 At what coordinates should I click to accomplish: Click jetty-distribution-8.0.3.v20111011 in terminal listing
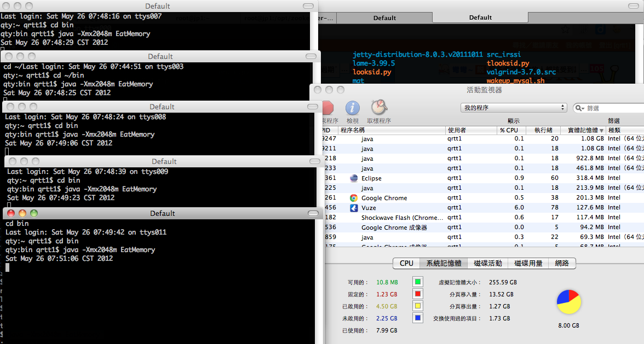coord(418,55)
